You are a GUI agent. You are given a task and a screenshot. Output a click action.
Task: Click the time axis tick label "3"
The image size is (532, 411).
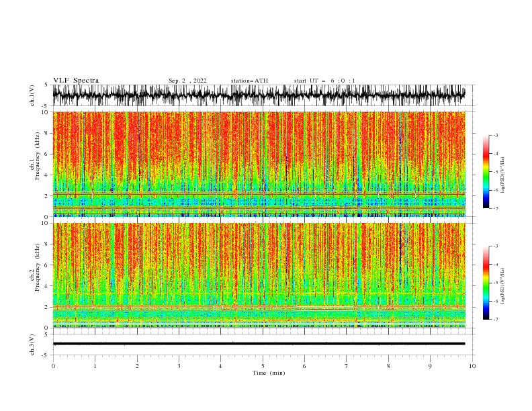tap(179, 366)
